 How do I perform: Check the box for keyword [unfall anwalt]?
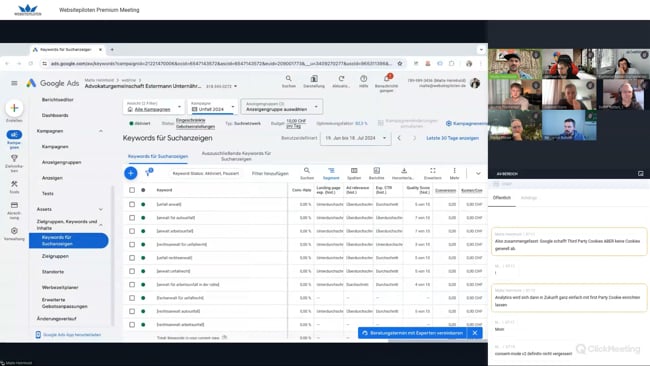pyautogui.click(x=132, y=204)
